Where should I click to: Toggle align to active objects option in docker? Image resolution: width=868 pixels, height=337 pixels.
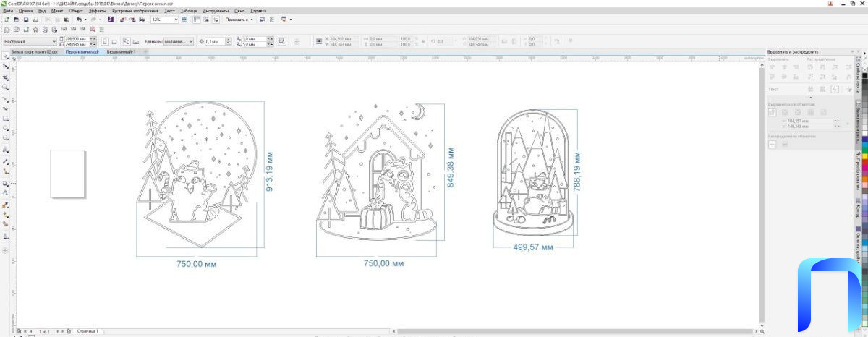point(772,112)
